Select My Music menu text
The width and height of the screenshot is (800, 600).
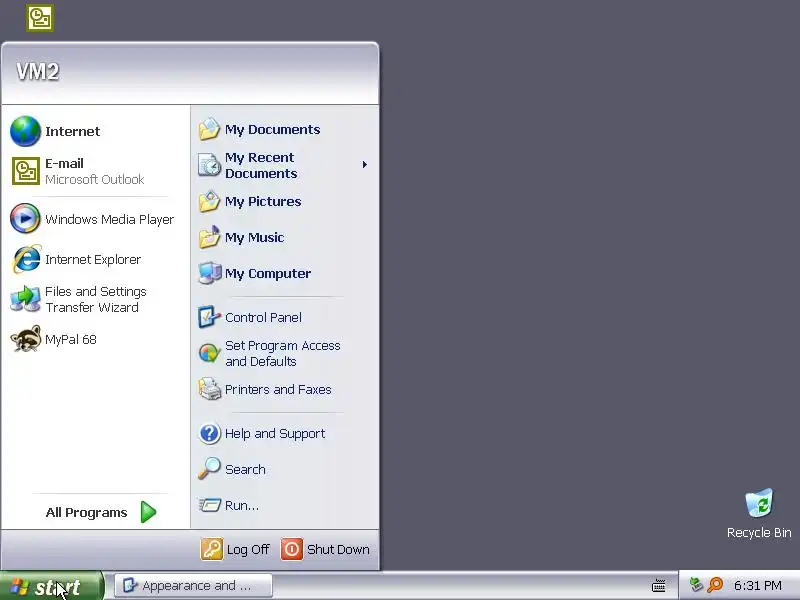[x=255, y=238]
